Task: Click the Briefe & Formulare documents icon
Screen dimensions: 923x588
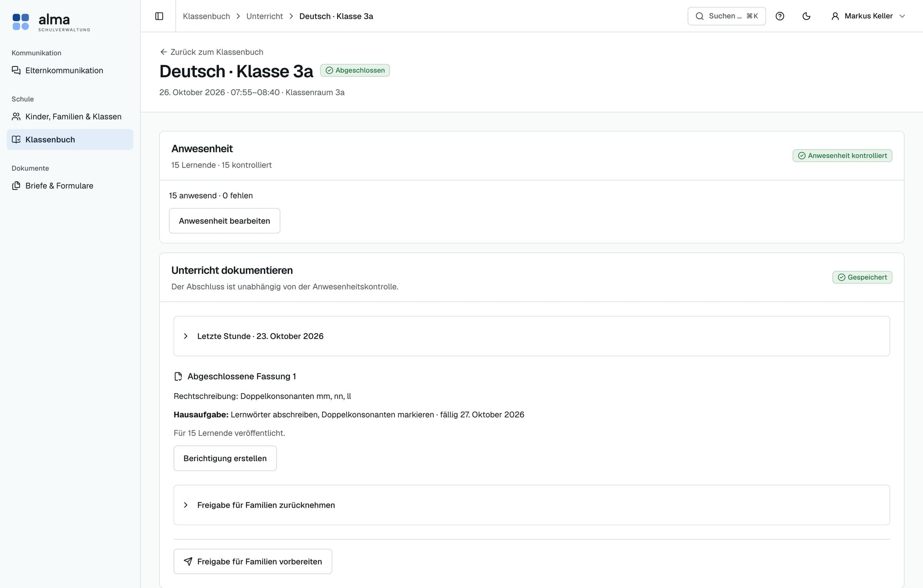Action: (16, 186)
